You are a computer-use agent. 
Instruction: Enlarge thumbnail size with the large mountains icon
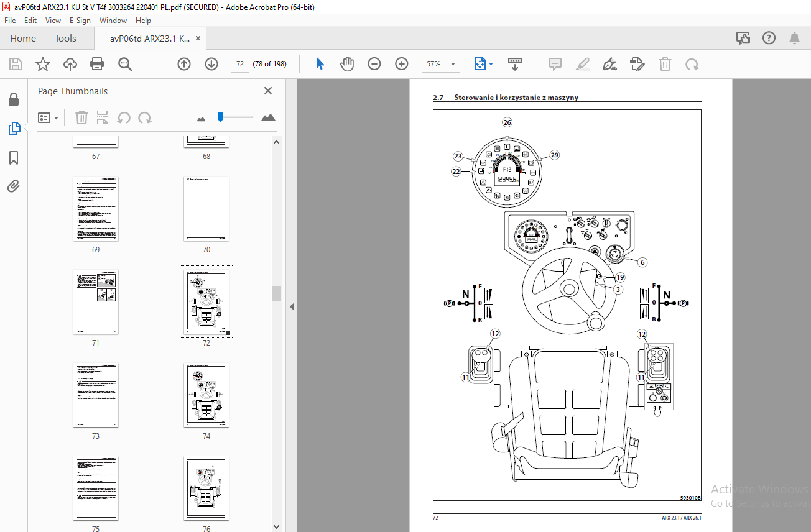pyautogui.click(x=268, y=117)
